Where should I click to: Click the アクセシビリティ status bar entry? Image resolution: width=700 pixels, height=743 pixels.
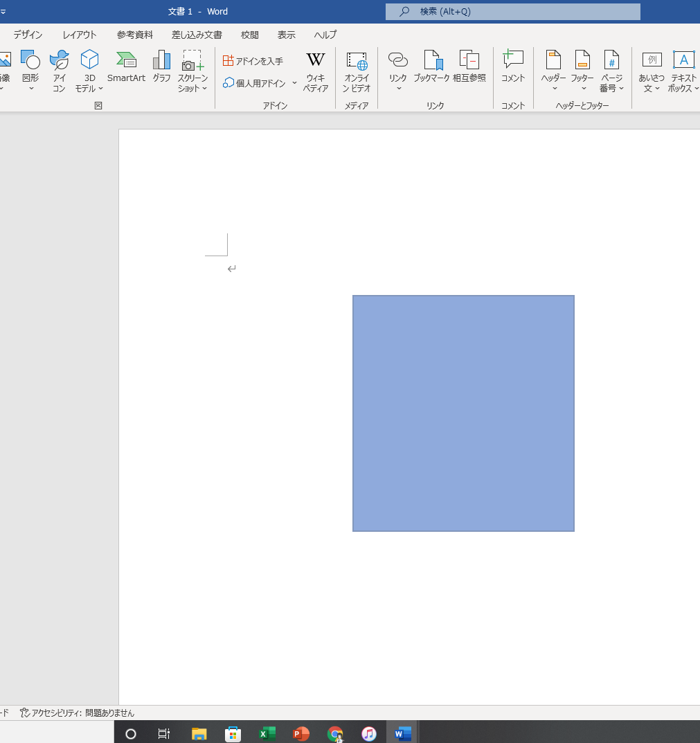[x=78, y=713]
